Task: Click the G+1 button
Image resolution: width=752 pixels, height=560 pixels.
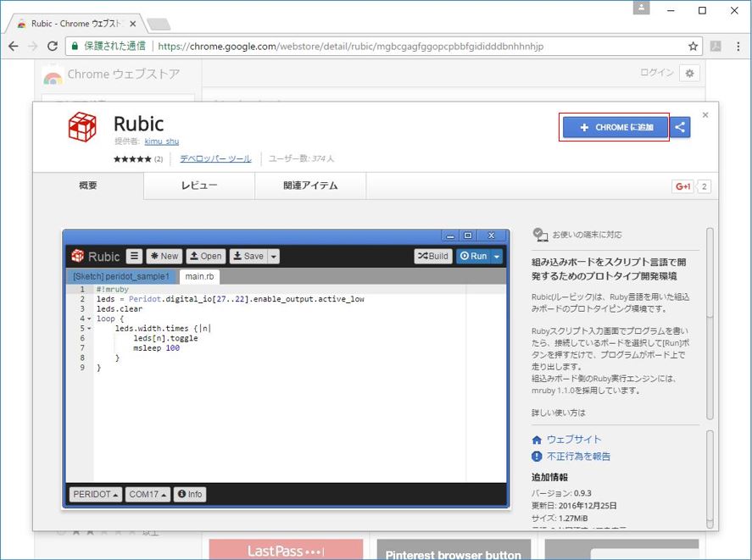Action: pos(683,186)
